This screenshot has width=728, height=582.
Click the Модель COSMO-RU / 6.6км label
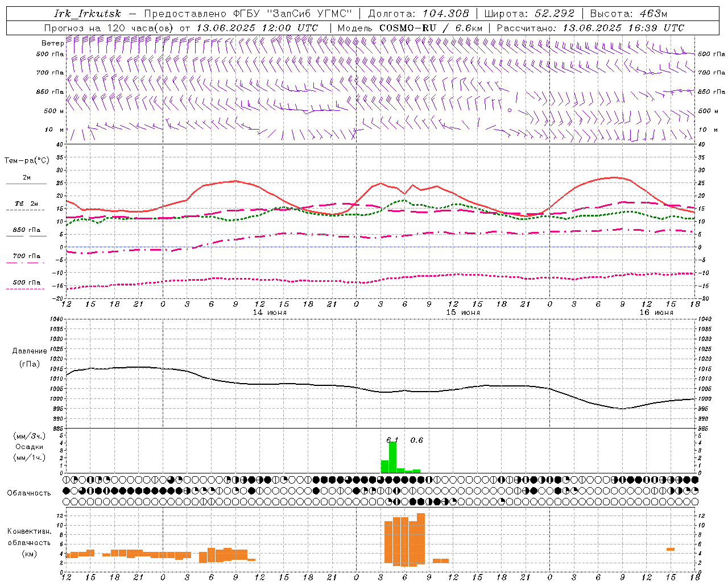tap(410, 28)
